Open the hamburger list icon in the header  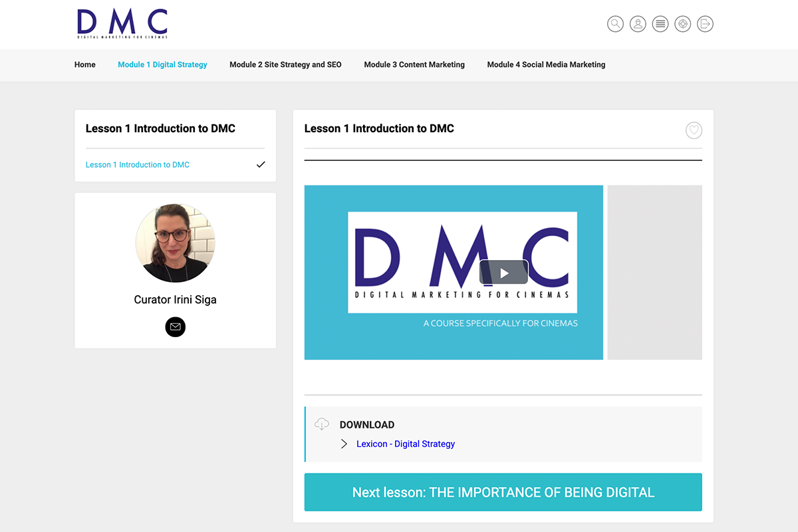click(x=660, y=23)
